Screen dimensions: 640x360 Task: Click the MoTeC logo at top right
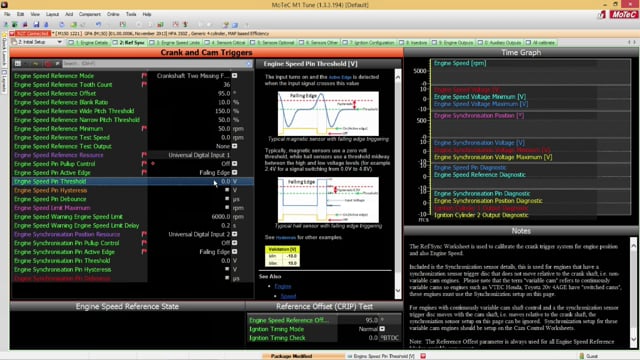pyautogui.click(x=623, y=14)
